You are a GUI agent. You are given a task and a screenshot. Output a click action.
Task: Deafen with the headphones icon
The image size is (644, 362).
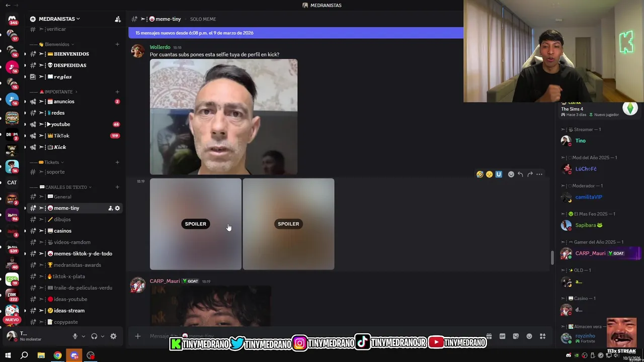[x=94, y=336]
